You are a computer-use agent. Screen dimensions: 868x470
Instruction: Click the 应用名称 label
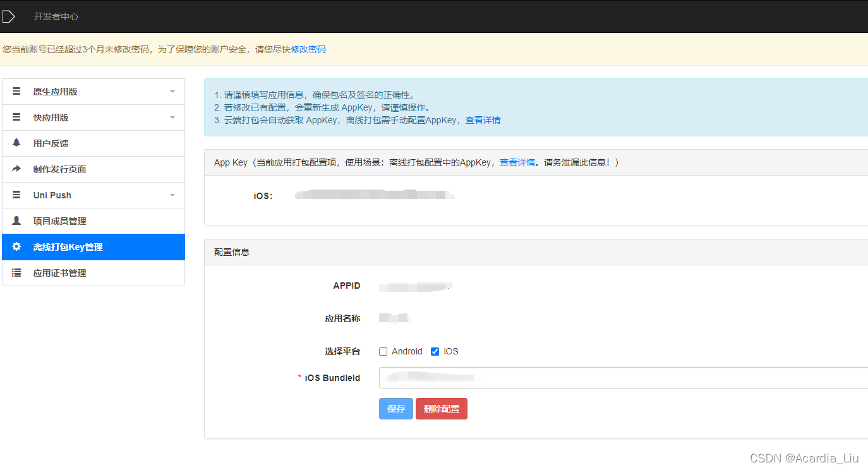342,318
